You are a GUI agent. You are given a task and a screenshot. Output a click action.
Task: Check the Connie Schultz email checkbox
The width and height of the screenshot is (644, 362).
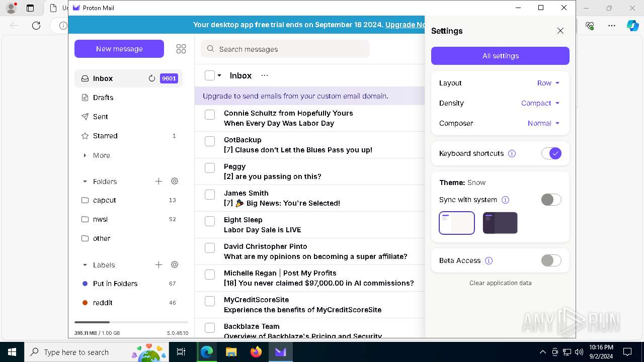(x=210, y=115)
